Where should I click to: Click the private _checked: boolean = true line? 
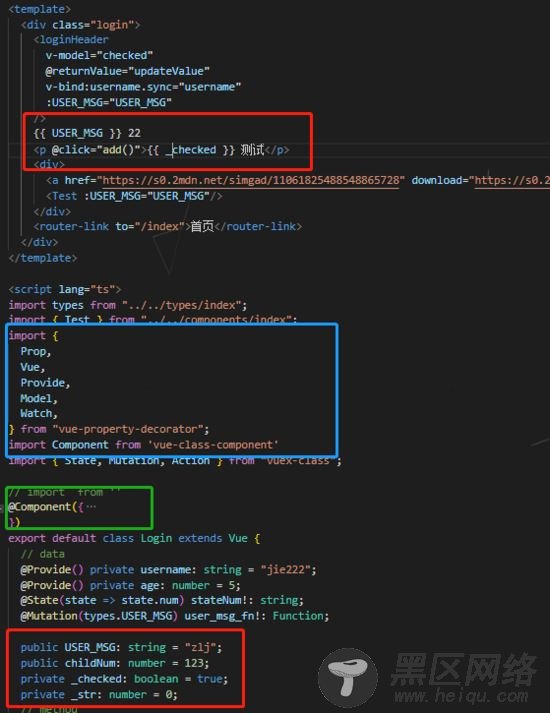click(124, 679)
